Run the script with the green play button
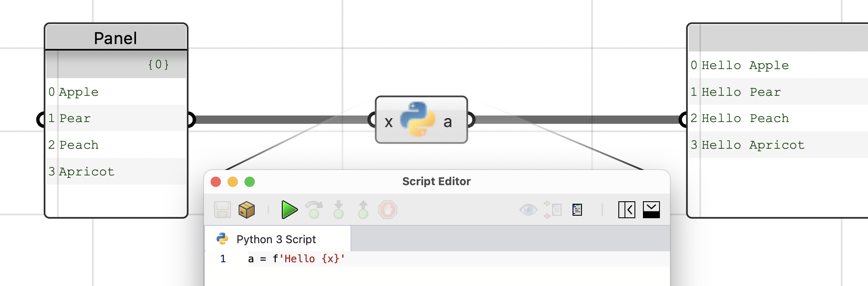The image size is (868, 286). (289, 210)
